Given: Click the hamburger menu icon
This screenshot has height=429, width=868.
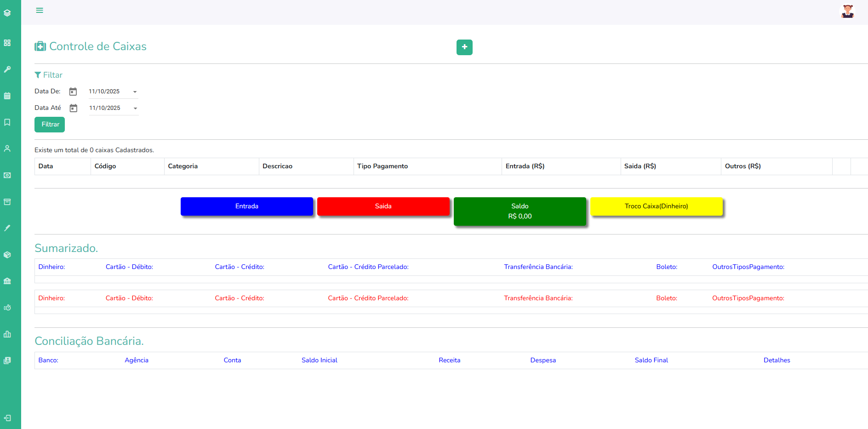Looking at the screenshot, I should 40,10.
